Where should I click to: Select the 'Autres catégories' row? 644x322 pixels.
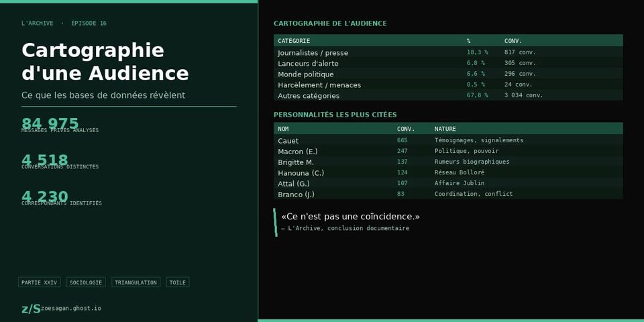click(x=448, y=95)
